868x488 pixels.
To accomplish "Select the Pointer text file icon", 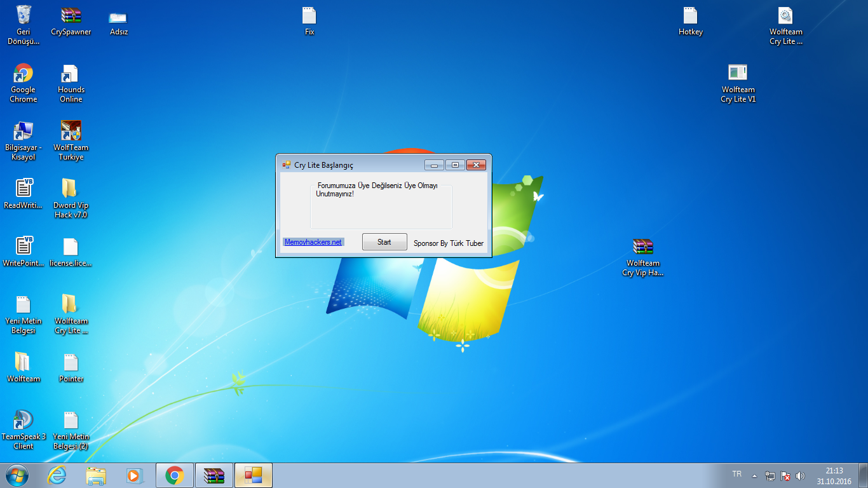I will click(71, 367).
